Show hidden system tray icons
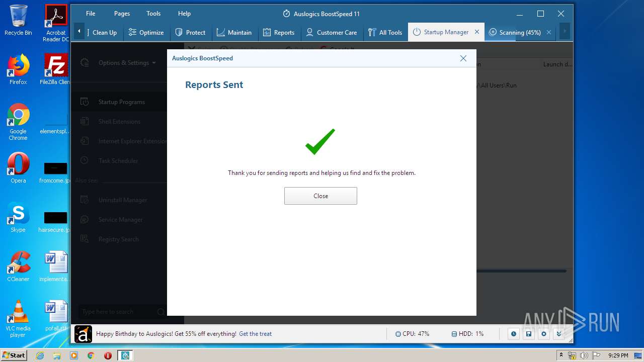 pos(561,355)
